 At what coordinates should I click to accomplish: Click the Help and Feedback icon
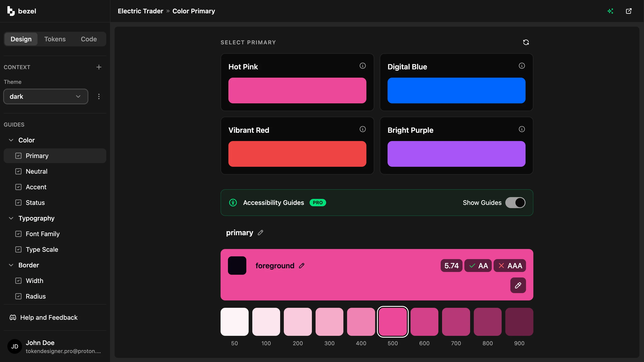(x=13, y=317)
